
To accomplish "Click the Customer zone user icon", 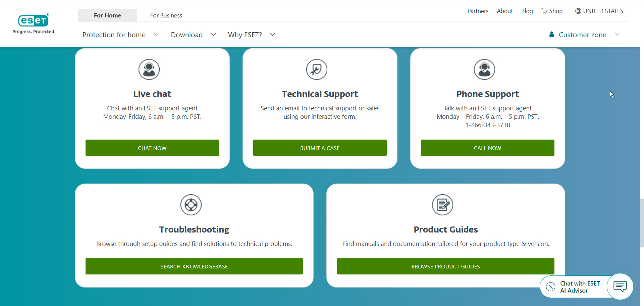I will (x=551, y=34).
